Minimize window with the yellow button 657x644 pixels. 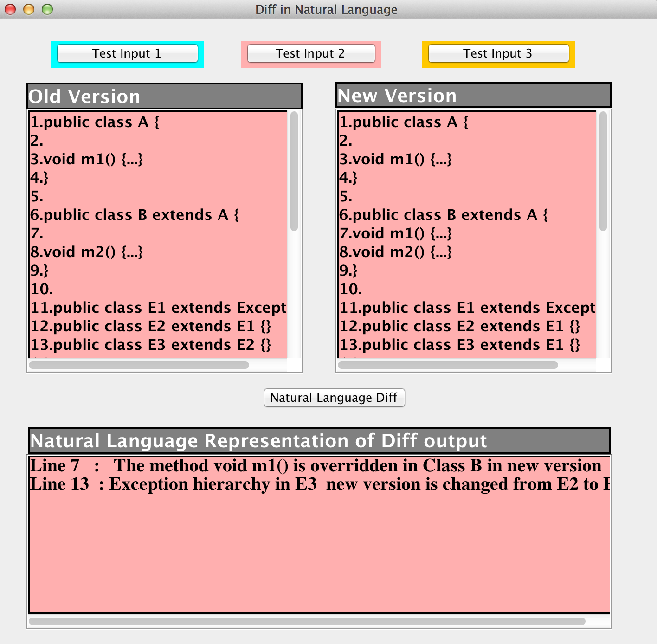[29, 9]
